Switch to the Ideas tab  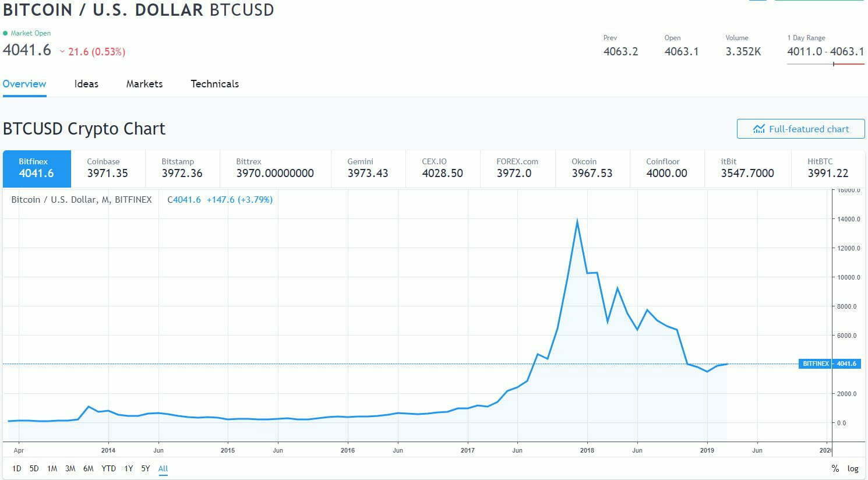[x=86, y=84]
